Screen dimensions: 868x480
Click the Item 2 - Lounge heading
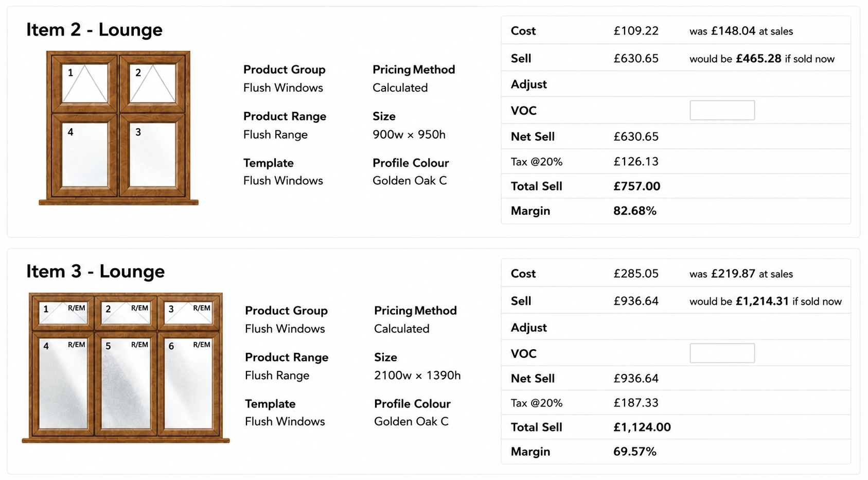[95, 30]
